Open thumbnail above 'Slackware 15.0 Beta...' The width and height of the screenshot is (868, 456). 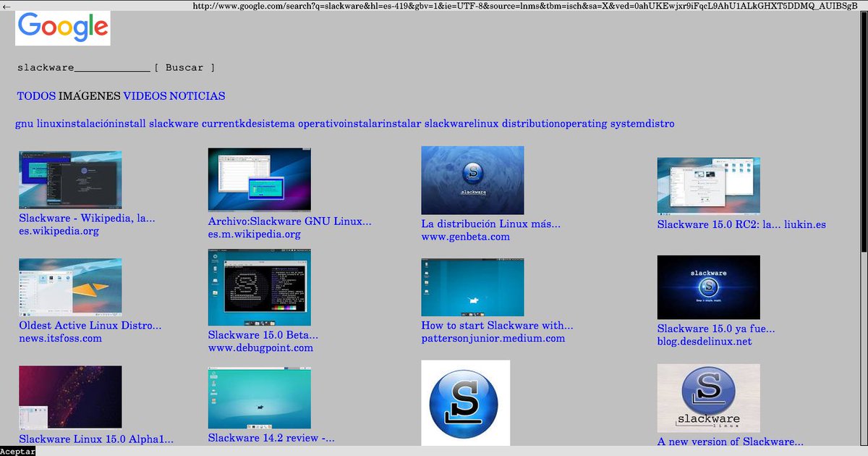[260, 288]
